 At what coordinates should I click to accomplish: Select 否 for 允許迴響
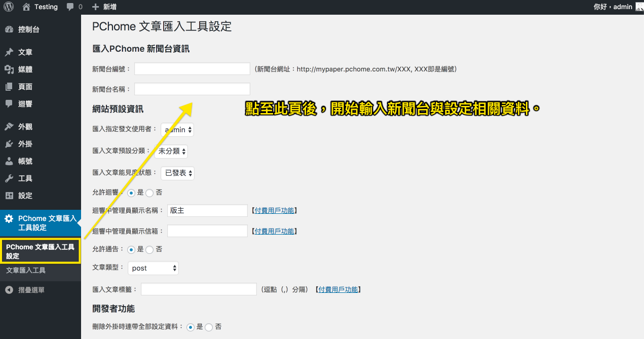click(x=149, y=193)
